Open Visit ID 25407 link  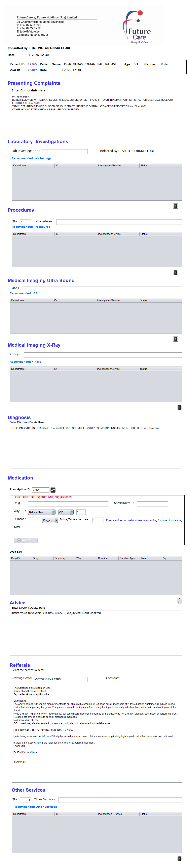[32, 70]
